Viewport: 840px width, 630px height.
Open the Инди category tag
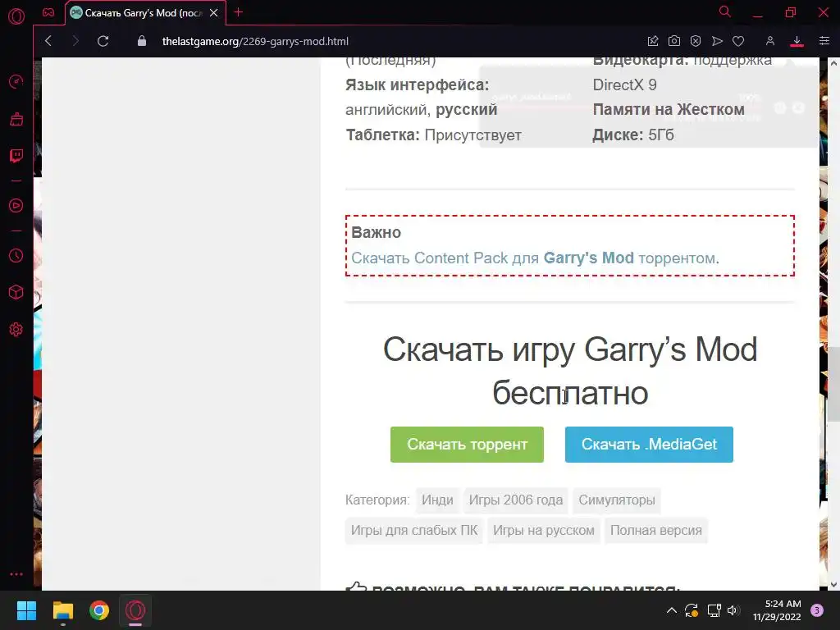coord(437,500)
